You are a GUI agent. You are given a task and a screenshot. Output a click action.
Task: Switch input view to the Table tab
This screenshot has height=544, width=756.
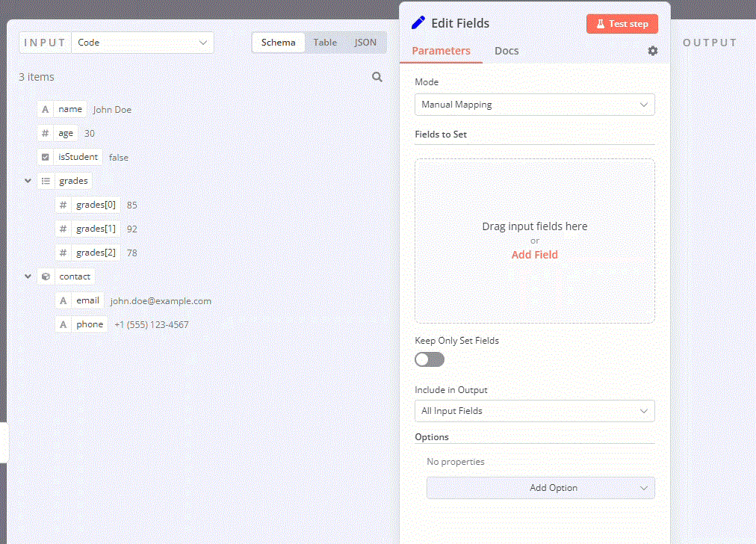coord(325,43)
